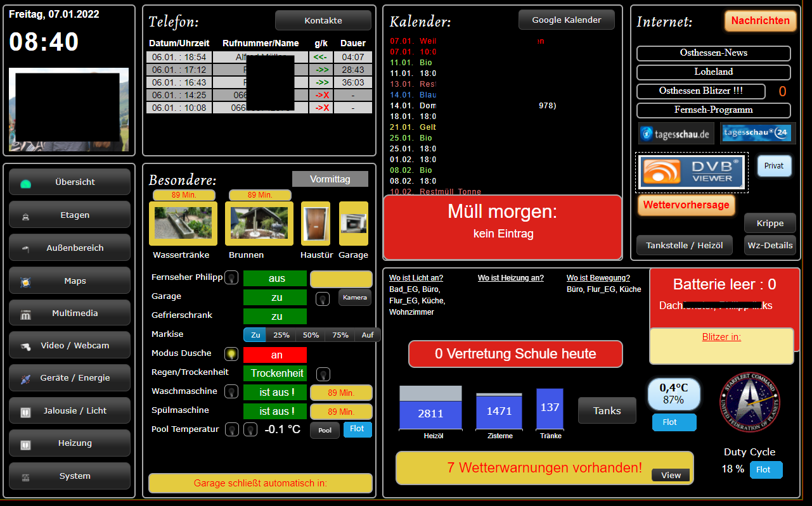This screenshot has width=812, height=506.
Task: Show the Wettervorhersage
Action: pyautogui.click(x=686, y=205)
